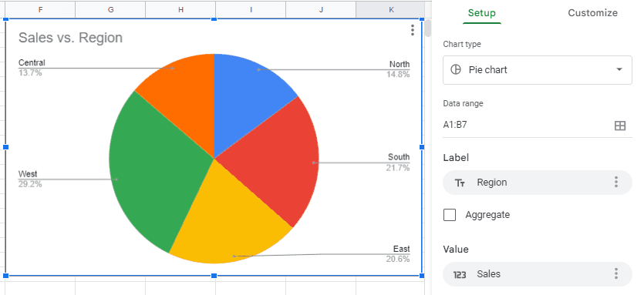
Task: Select column I header
Action: click(251, 9)
